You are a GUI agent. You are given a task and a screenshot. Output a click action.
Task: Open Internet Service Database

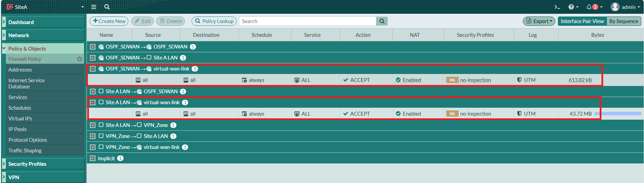[45, 83]
